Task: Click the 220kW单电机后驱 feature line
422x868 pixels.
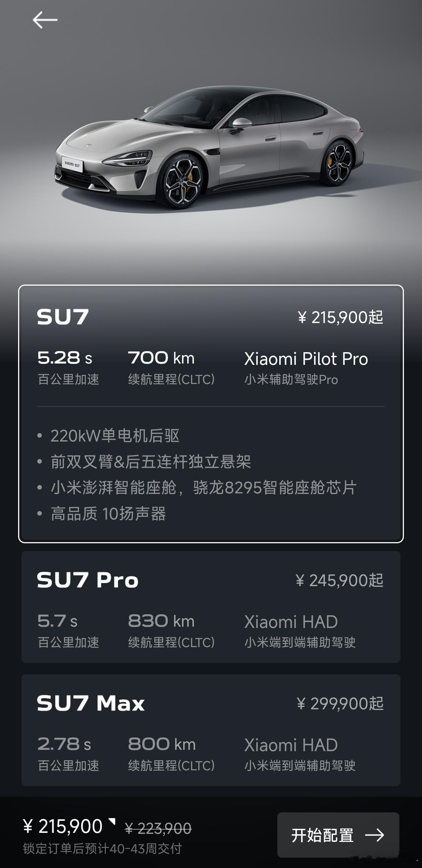Action: (x=115, y=436)
